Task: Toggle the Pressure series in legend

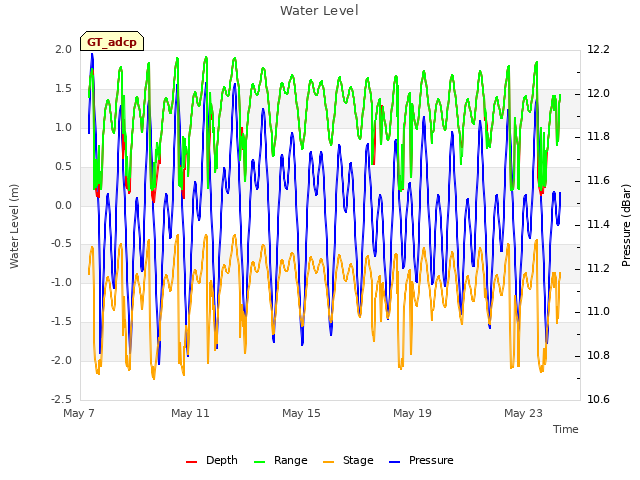Action: coord(421,460)
